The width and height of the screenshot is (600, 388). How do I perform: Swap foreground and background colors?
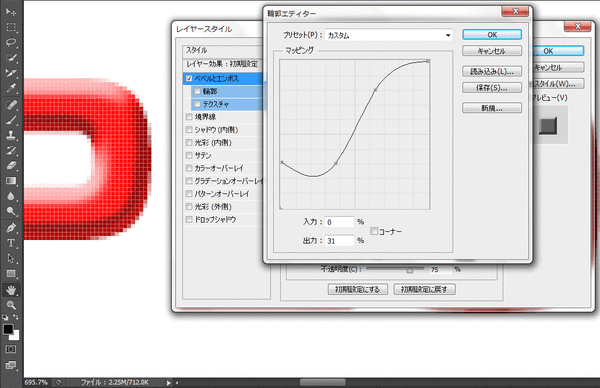16,317
